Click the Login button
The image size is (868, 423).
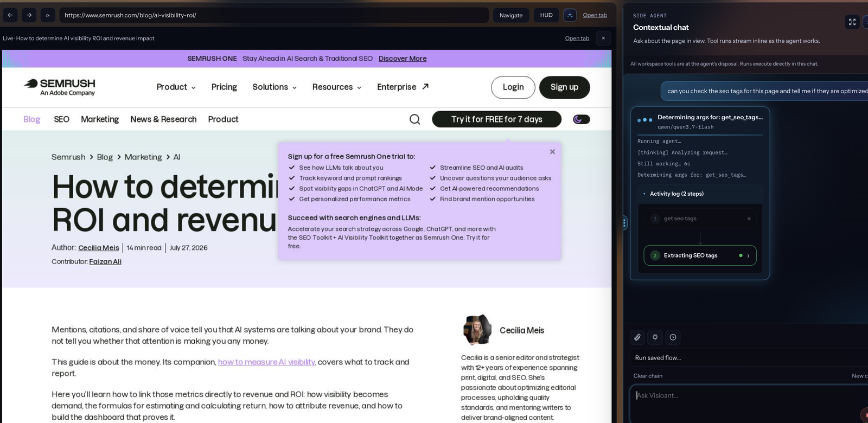513,87
